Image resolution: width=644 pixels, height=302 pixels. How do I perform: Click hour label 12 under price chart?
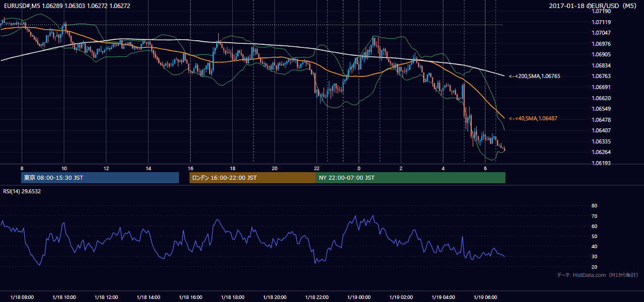coord(106,168)
